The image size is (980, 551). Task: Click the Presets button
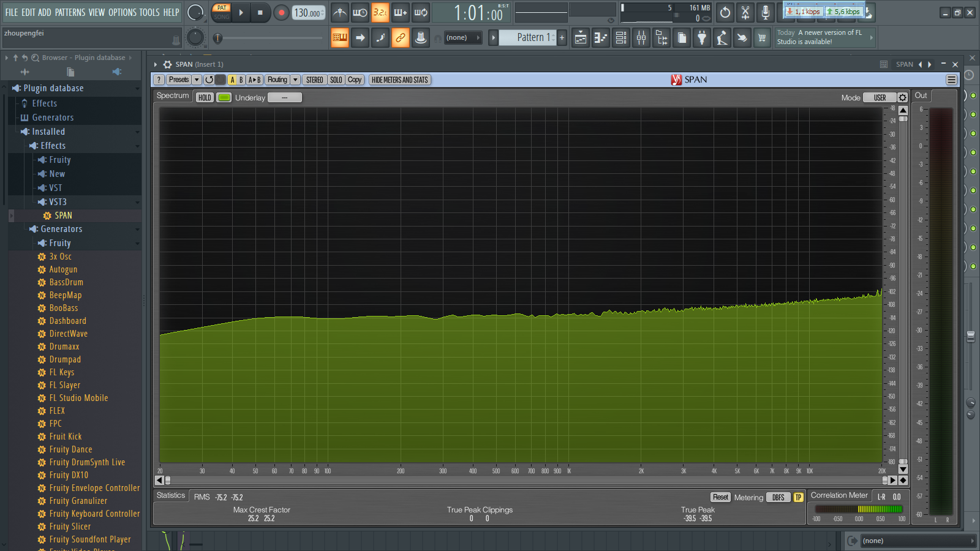pos(179,80)
